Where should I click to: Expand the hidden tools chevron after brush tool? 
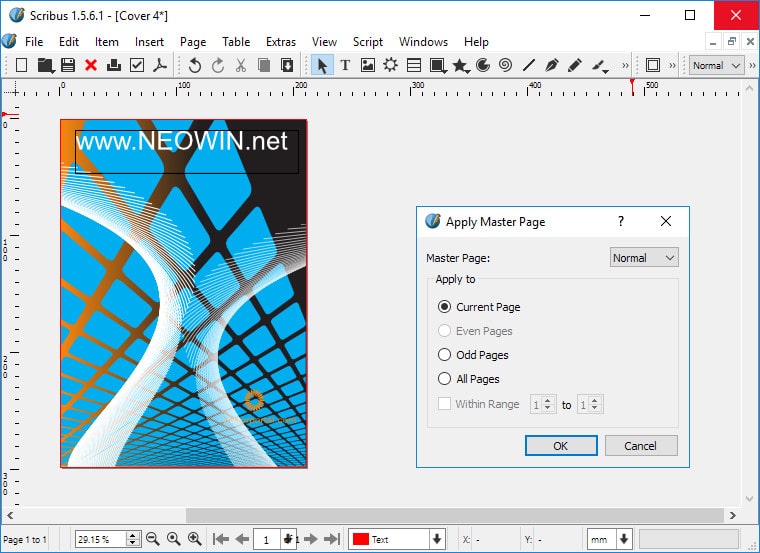(625, 65)
